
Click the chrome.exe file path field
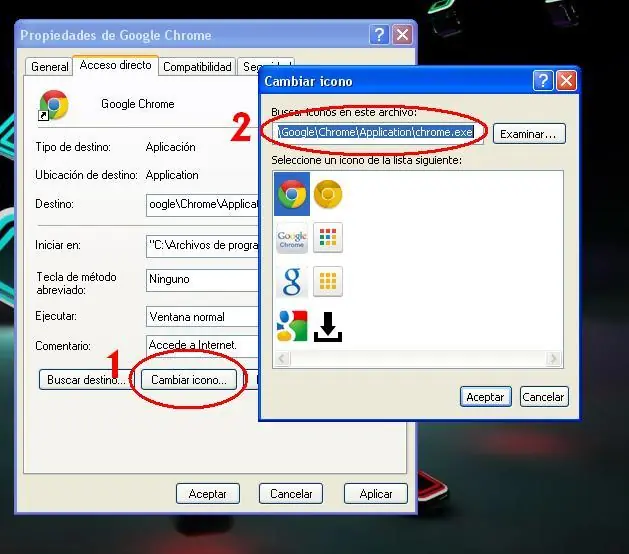click(378, 133)
